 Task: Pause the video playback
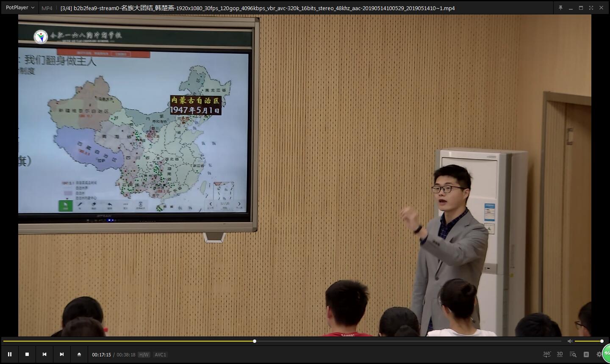click(10, 354)
